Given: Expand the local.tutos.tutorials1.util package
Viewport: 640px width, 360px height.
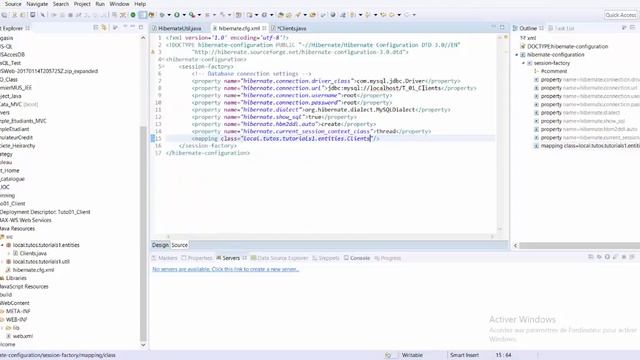Looking at the screenshot, I should 2,262.
